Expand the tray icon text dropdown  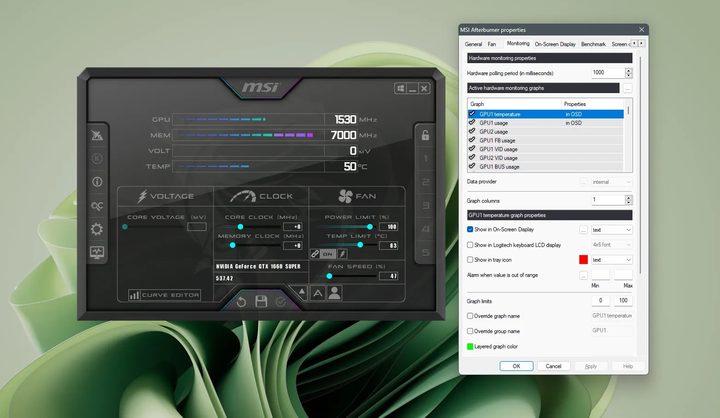[x=612, y=259]
